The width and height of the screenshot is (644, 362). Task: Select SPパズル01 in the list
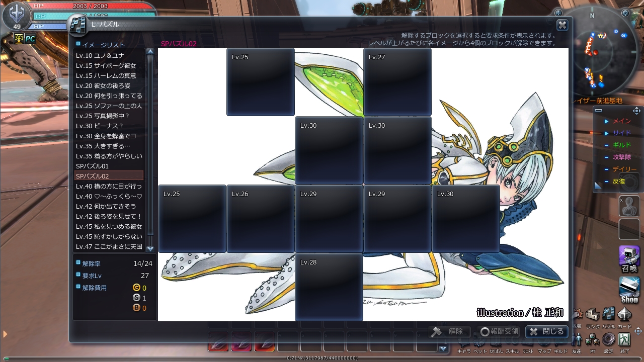pos(109,166)
